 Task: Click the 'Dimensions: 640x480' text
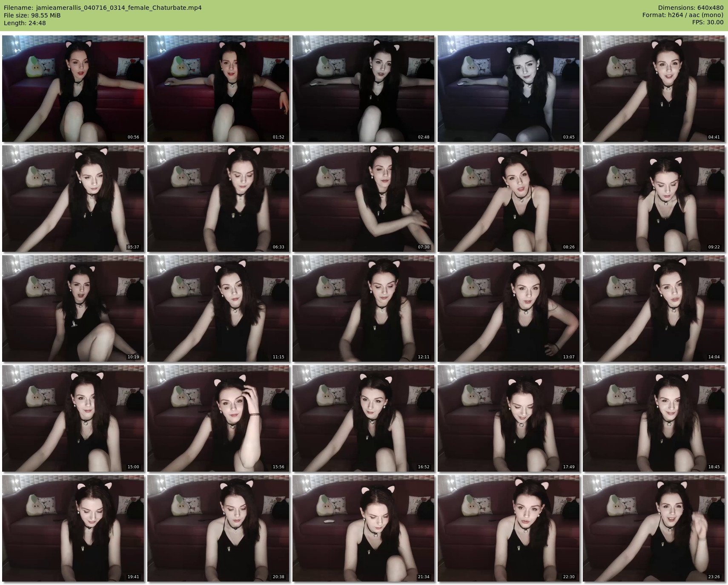[691, 8]
